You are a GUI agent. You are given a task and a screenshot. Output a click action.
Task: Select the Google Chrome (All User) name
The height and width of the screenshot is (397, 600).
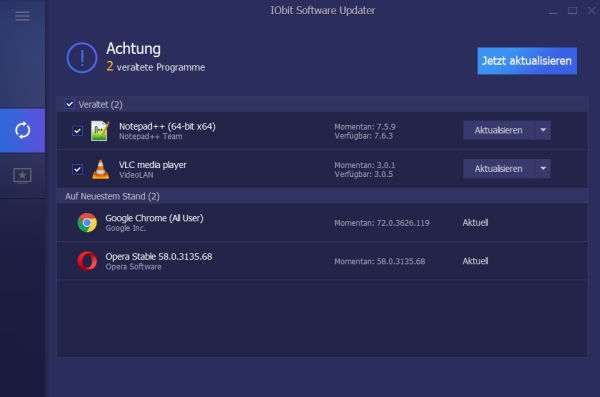coord(154,218)
